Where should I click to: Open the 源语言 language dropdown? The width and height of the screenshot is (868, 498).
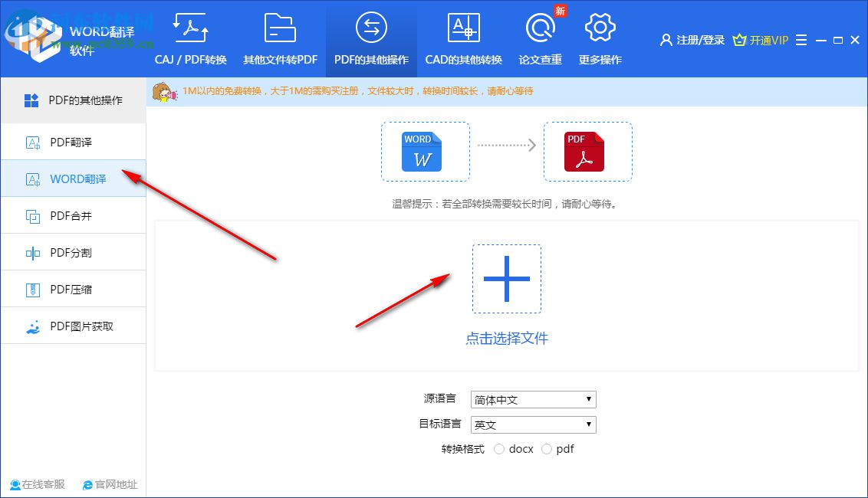point(532,399)
